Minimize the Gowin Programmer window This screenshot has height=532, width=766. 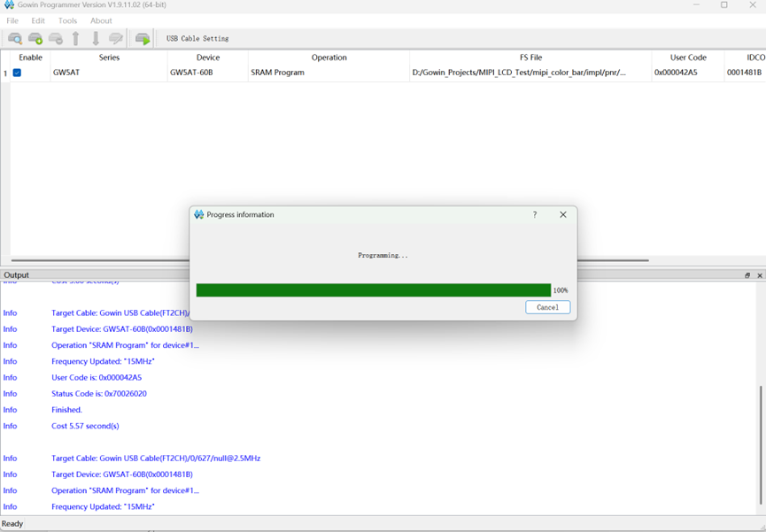696,5
